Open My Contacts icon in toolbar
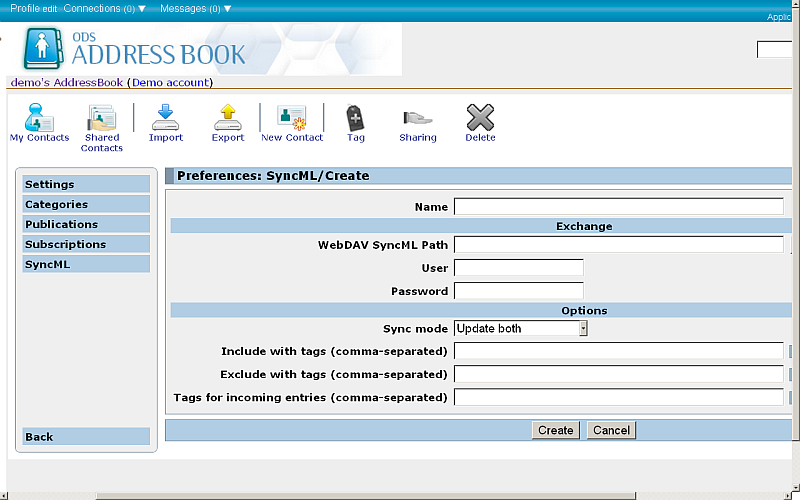Screen dimensions: 800x500 [x=40, y=118]
